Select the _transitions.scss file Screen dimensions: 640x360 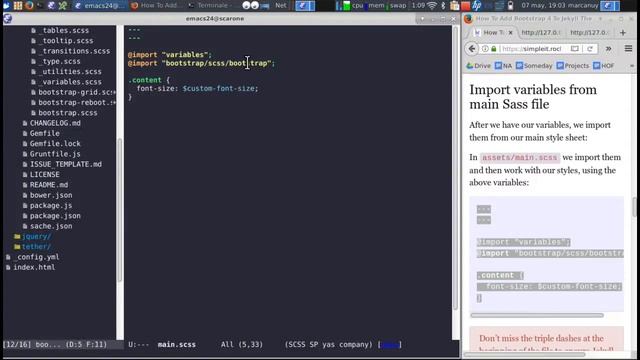(74, 51)
